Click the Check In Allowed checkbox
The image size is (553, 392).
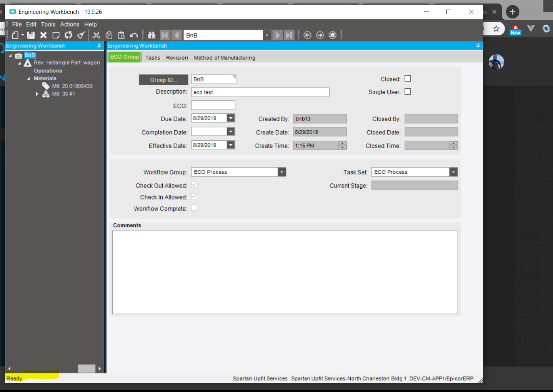(x=194, y=196)
